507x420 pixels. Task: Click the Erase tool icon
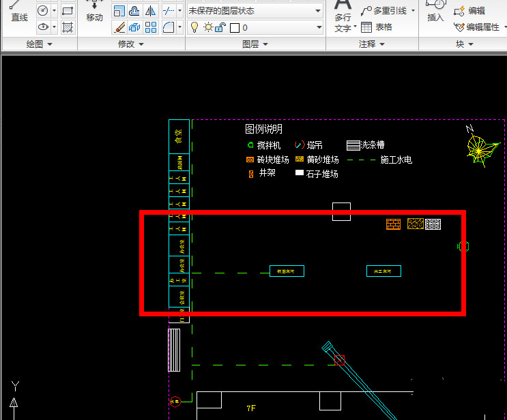pos(119,27)
